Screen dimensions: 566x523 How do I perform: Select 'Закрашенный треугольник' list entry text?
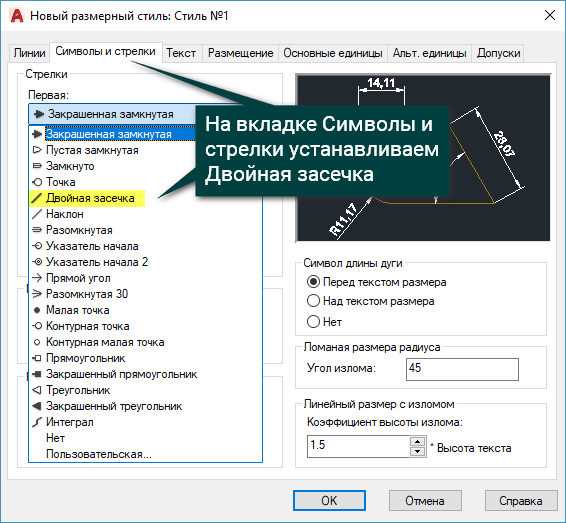[114, 406]
